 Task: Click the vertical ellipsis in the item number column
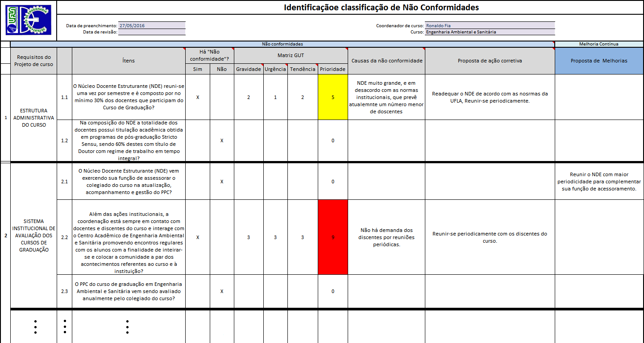point(65,326)
